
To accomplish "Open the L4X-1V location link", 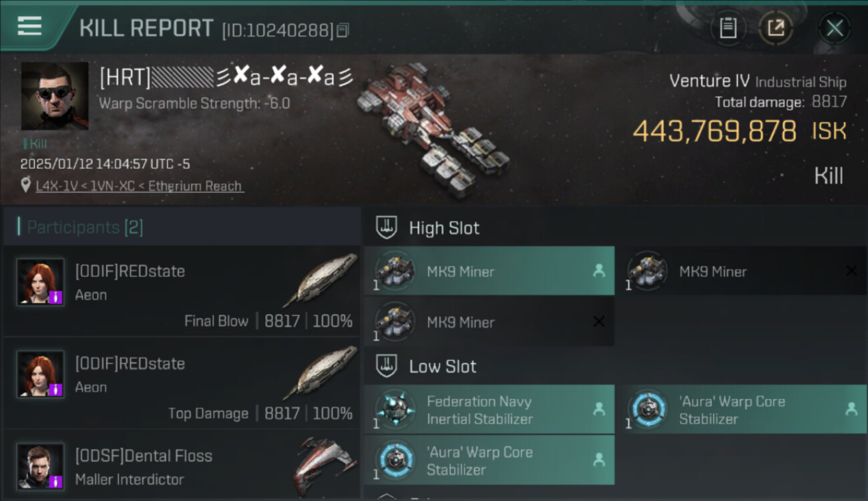I will [140, 186].
